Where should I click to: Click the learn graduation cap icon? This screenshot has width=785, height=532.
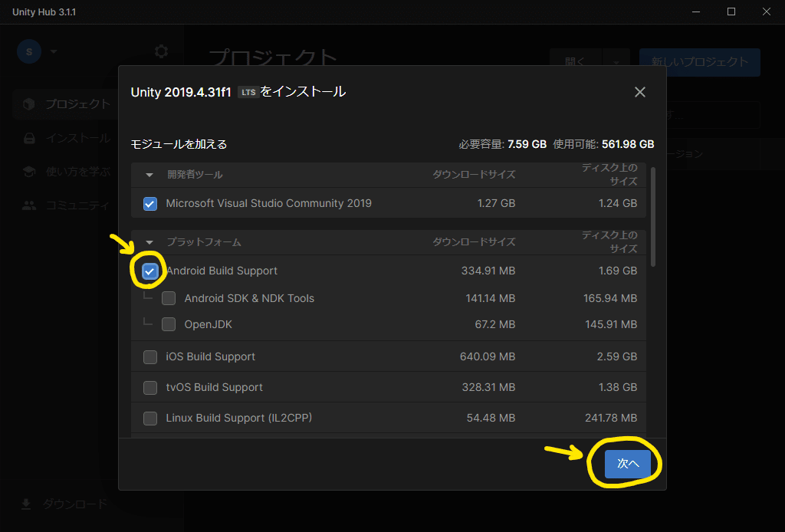[x=29, y=172]
